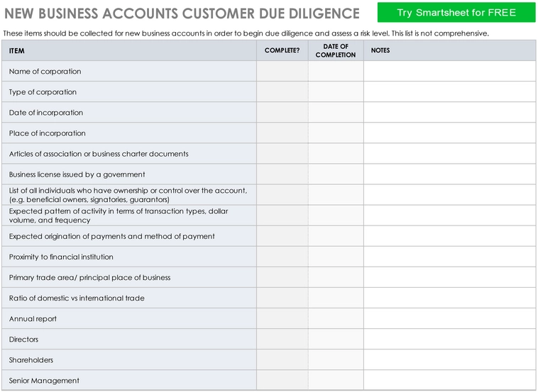This screenshot has height=392, width=538.
Task: Click 'Ratio of domestic vs international trade'
Action: coord(129,298)
